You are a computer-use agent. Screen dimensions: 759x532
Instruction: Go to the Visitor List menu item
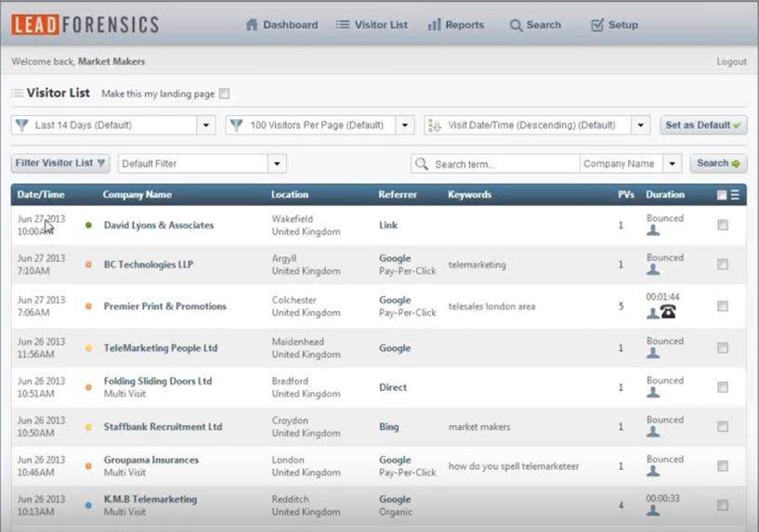click(372, 25)
